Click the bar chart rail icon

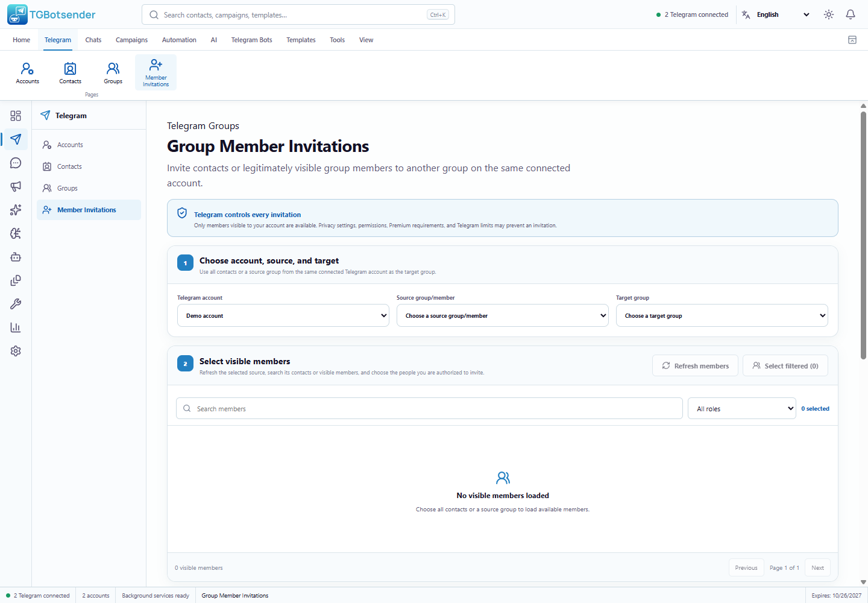tap(16, 327)
